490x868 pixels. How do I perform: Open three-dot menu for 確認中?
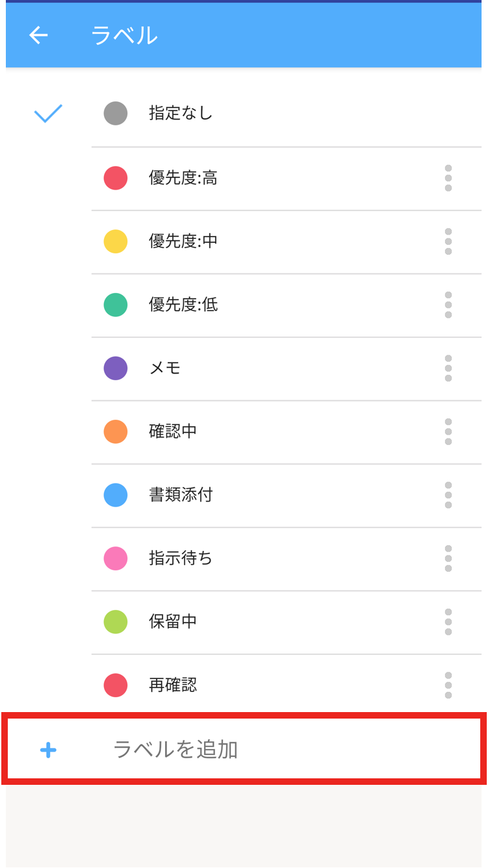tap(448, 431)
